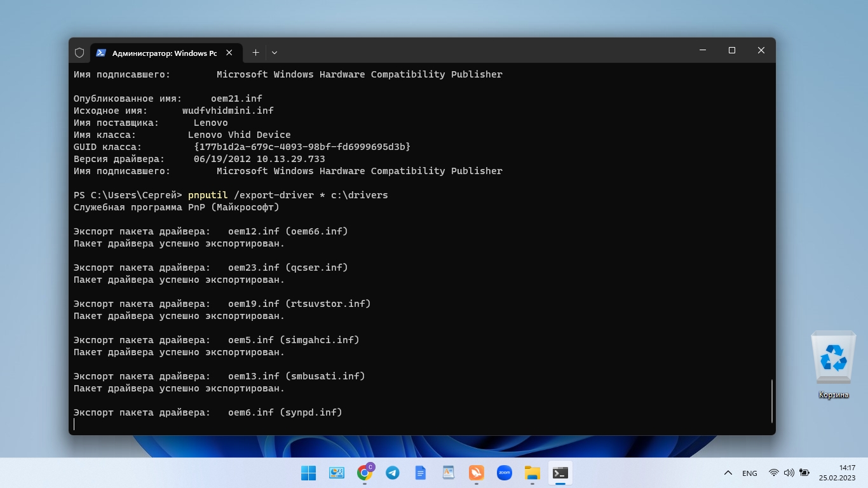Click the 'Служебная программа PnP (Майкрософт)' line
868x488 pixels.
(177, 207)
